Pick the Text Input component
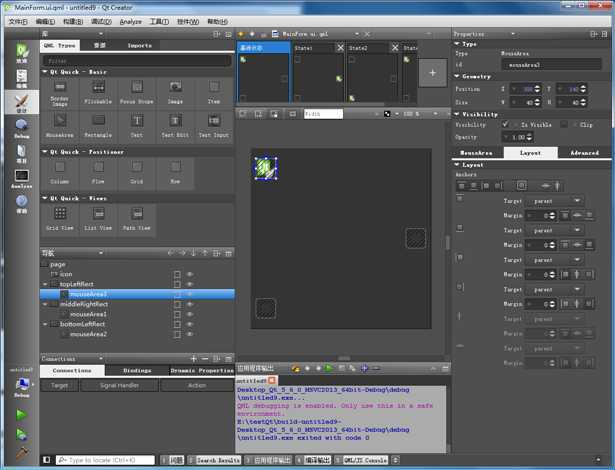The width and height of the screenshot is (615, 470). [x=213, y=126]
